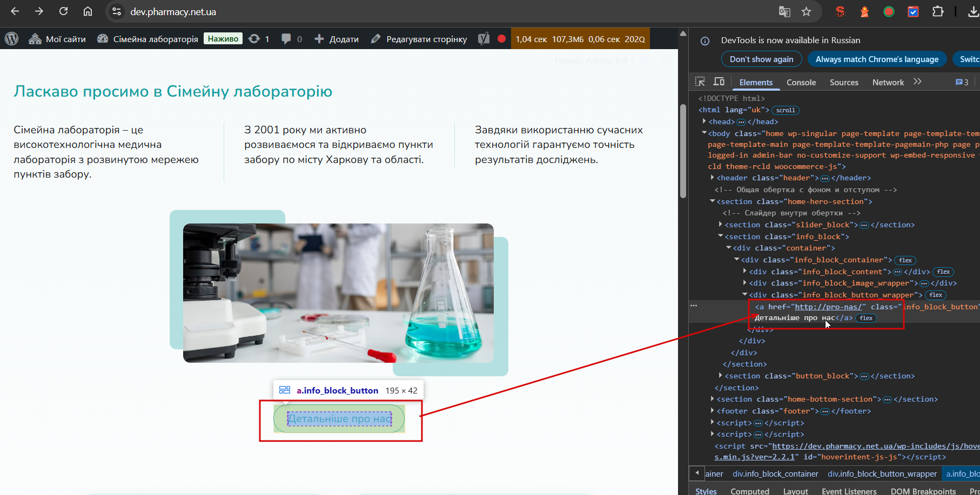Toggle flex badge on info_block_content div
This screenshot has width=980, height=495.
pos(943,272)
